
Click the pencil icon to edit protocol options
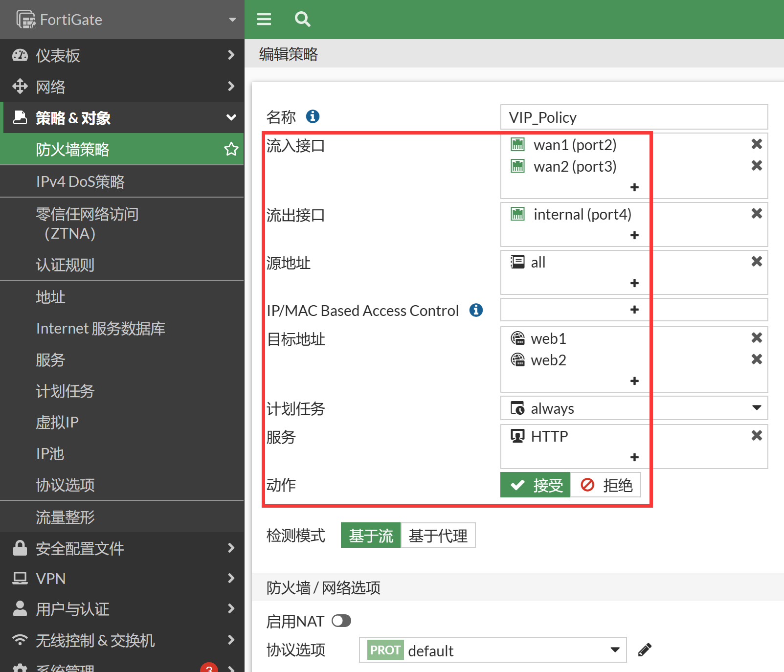point(645,650)
